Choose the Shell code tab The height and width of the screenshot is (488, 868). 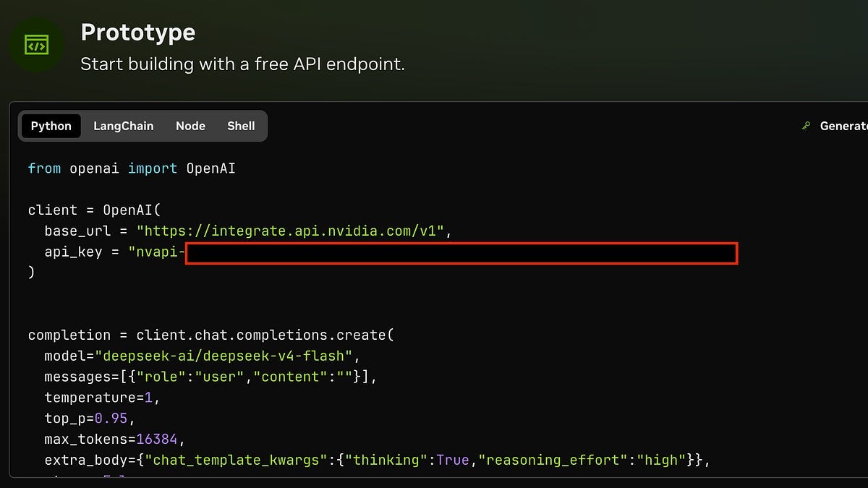241,126
